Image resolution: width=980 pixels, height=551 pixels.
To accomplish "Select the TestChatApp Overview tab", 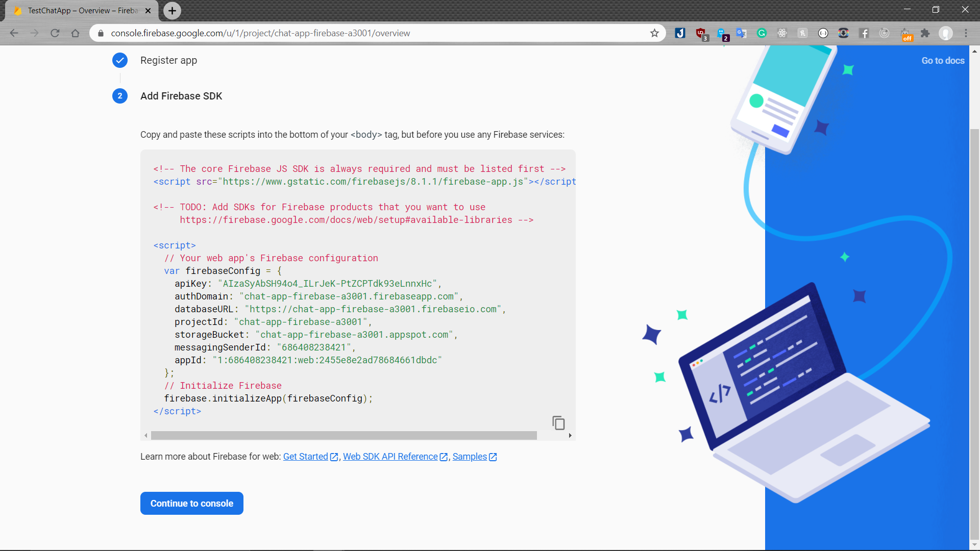I will [x=82, y=11].
